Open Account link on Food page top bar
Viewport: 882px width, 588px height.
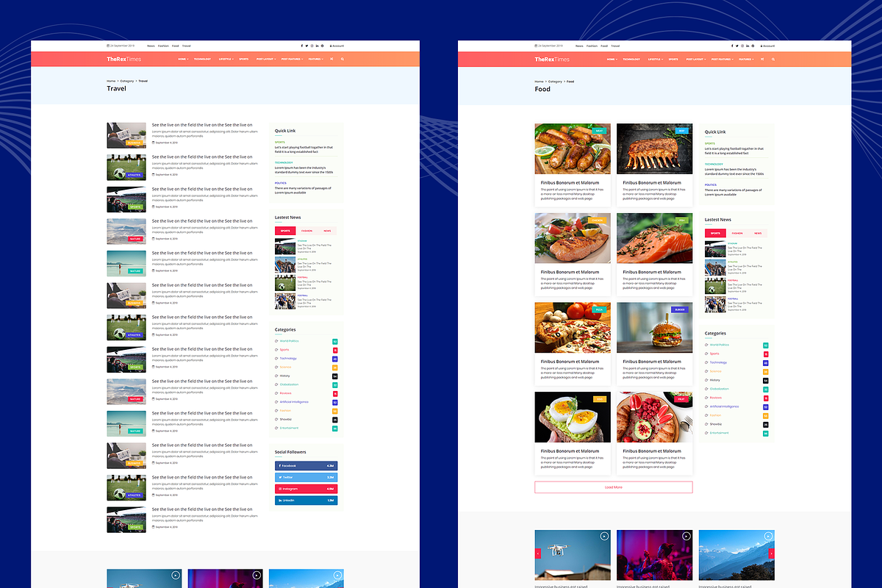(x=767, y=46)
